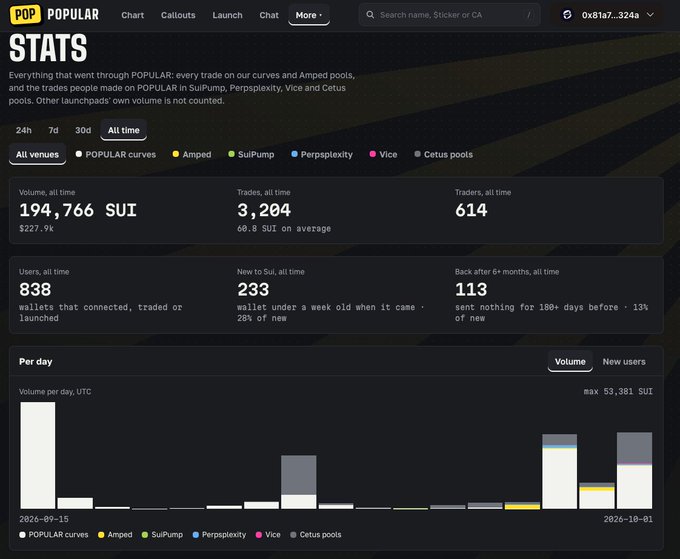Click the search magnifier icon
680x559 pixels.
(370, 15)
